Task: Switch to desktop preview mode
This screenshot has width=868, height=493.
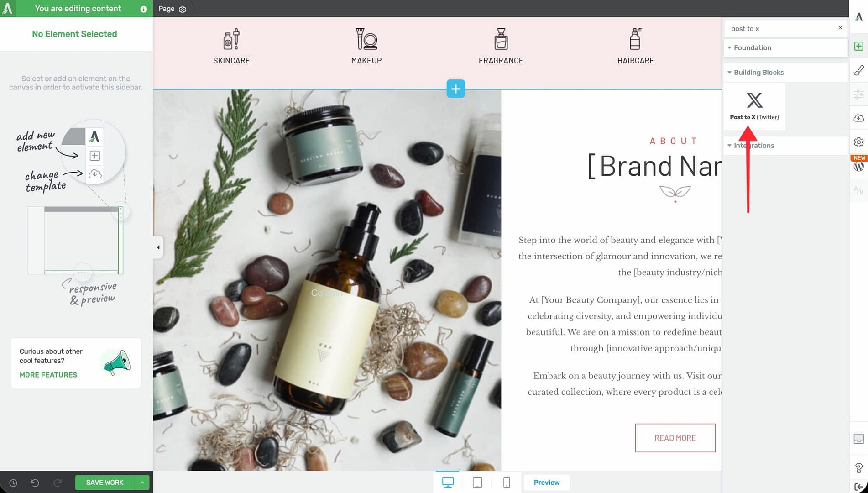Action: [448, 483]
